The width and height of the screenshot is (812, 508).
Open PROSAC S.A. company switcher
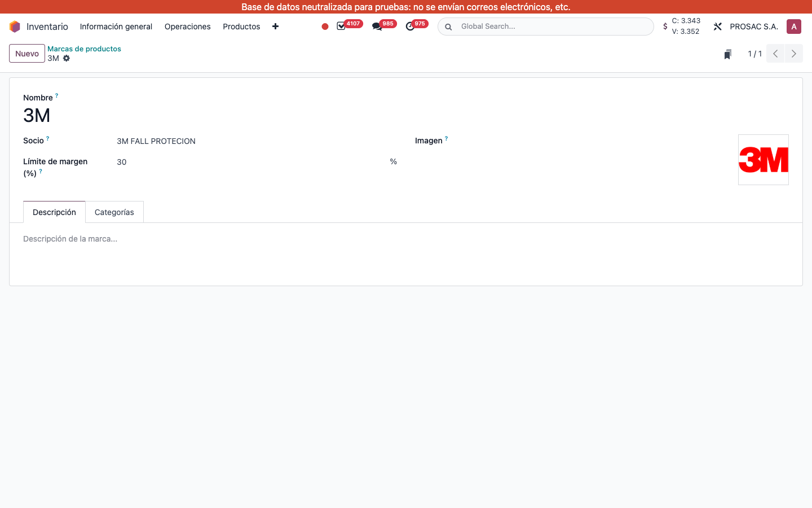754,27
